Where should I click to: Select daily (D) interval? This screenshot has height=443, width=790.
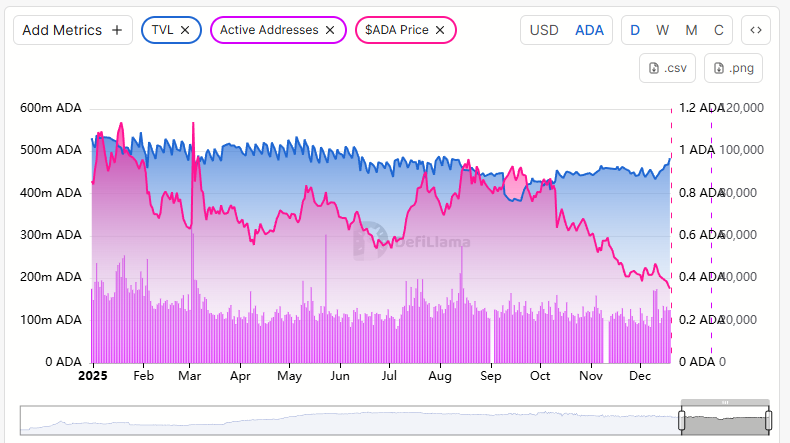pyautogui.click(x=635, y=30)
